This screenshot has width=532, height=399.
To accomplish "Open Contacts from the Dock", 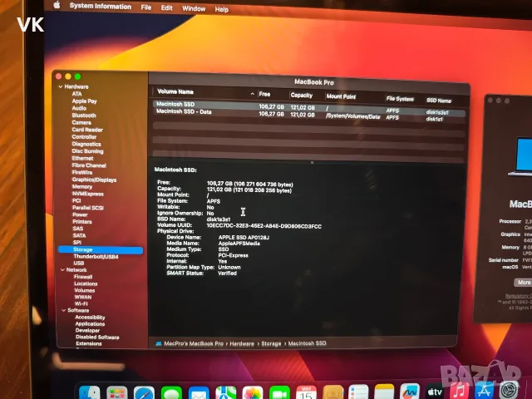I will coord(332,393).
